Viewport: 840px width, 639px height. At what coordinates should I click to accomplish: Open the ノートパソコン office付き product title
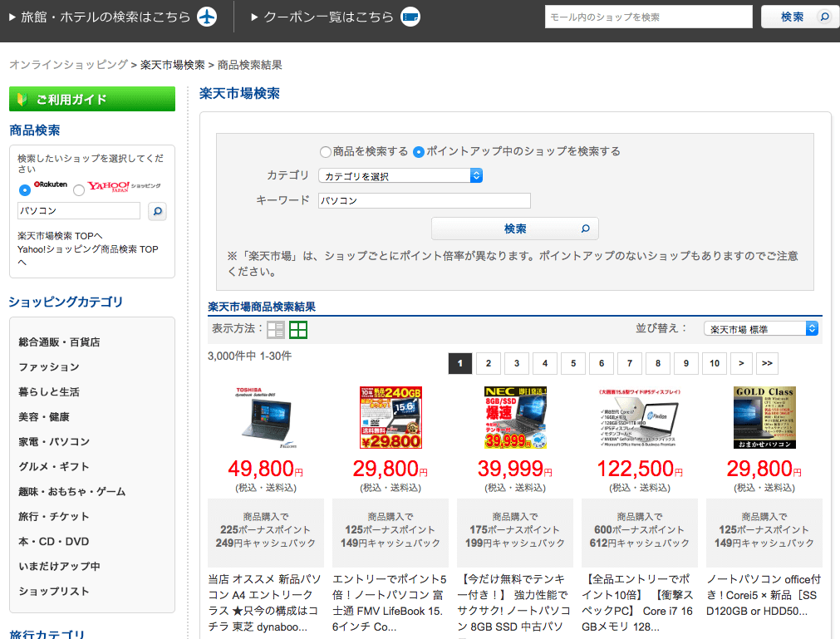coord(764,595)
